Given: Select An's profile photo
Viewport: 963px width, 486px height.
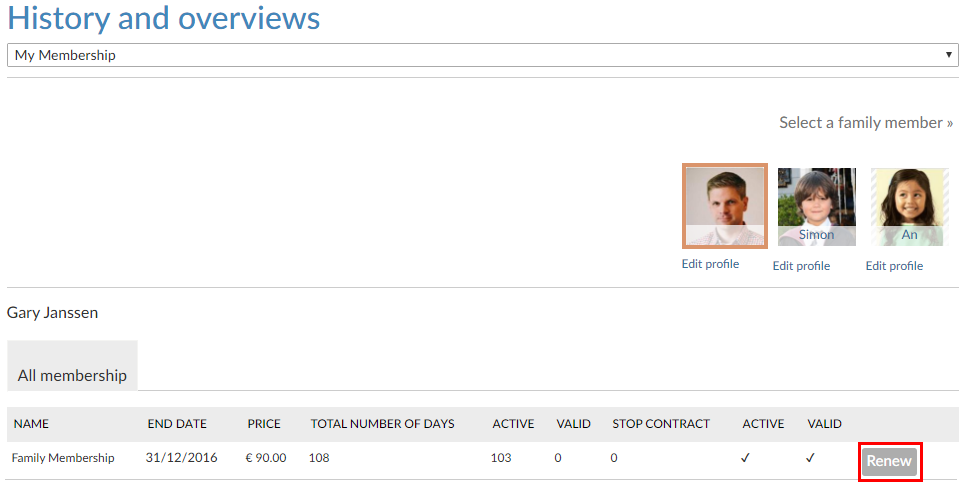Looking at the screenshot, I should [x=909, y=207].
